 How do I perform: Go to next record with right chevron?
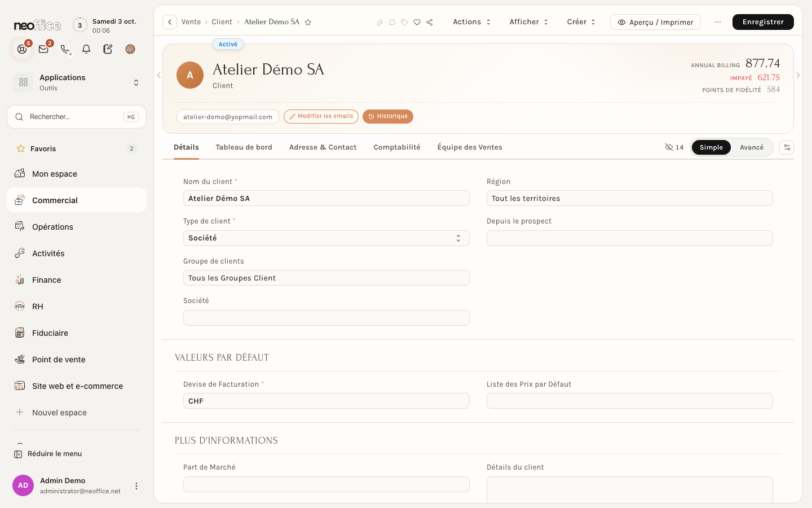pos(798,76)
